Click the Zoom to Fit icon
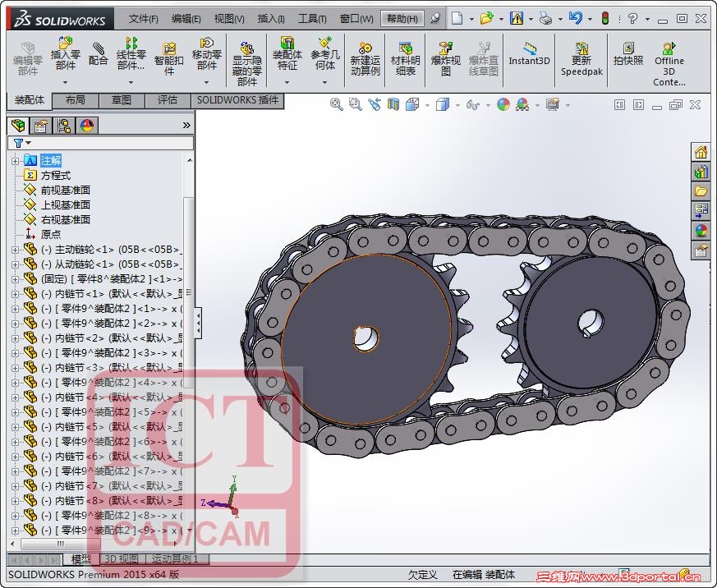The width and height of the screenshot is (717, 588). [x=336, y=104]
